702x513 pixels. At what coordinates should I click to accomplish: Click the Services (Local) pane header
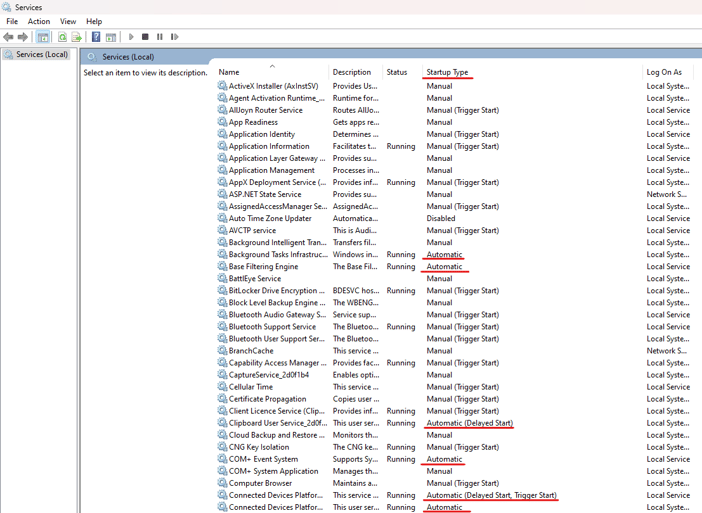128,57
